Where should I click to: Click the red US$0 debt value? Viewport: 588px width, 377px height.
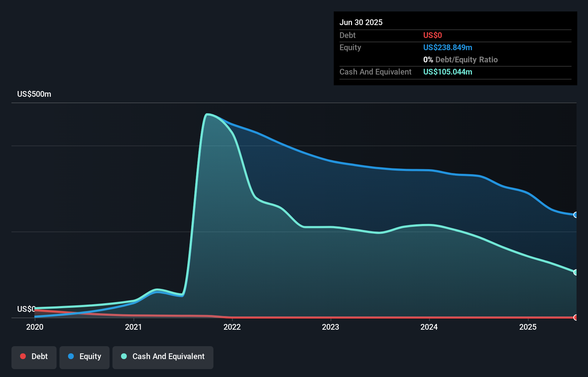tap(433, 35)
